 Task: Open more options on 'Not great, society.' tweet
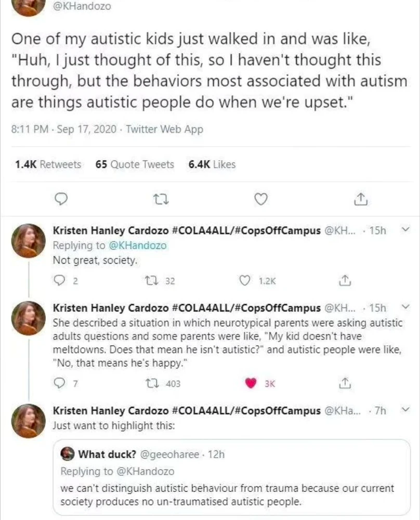click(x=406, y=230)
